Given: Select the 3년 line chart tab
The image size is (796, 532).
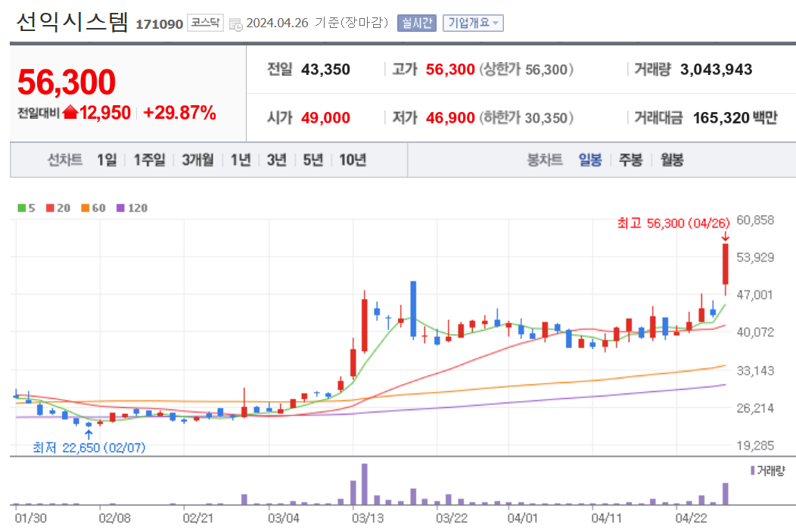Looking at the screenshot, I should tap(277, 160).
